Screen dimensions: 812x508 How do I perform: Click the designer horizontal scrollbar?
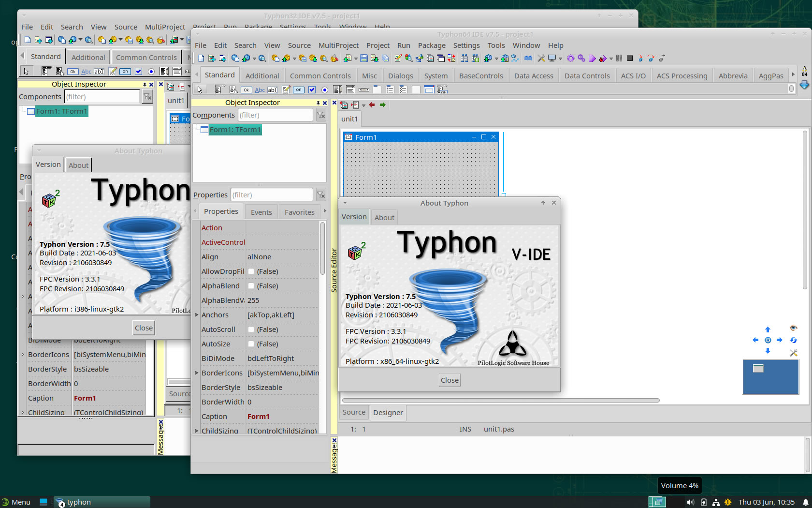pos(501,400)
